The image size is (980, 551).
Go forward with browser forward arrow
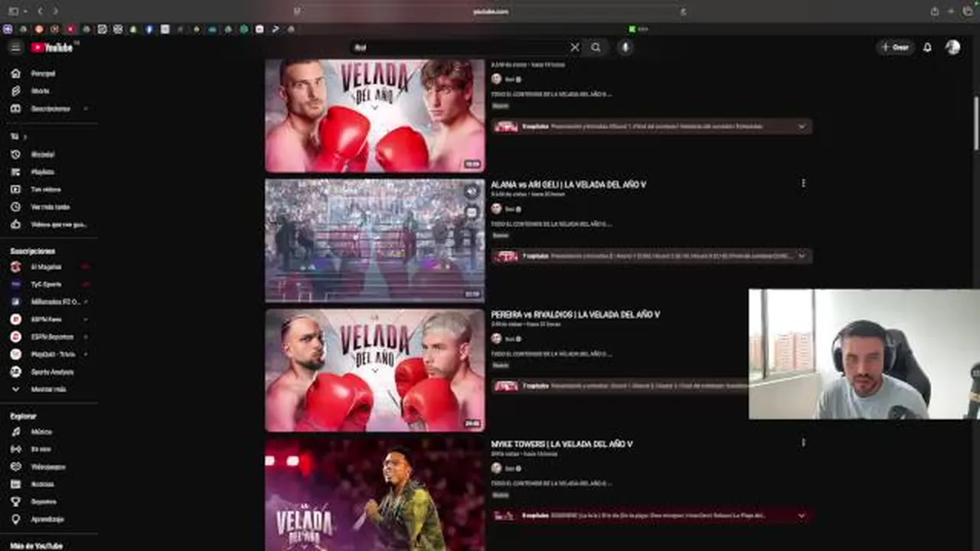[x=55, y=11]
